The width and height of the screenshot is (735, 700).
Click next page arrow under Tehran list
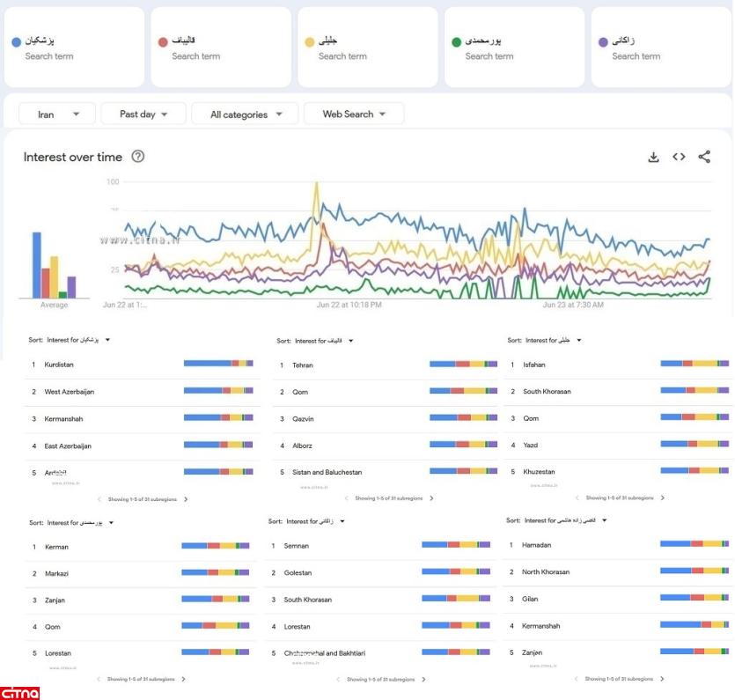point(431,498)
